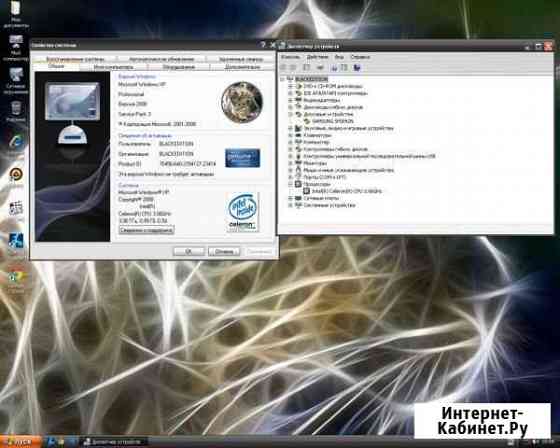Viewport: 560px width, 448px height.
Task: Click the scan for hardware changes toolbar icon
Action: [x=357, y=68]
